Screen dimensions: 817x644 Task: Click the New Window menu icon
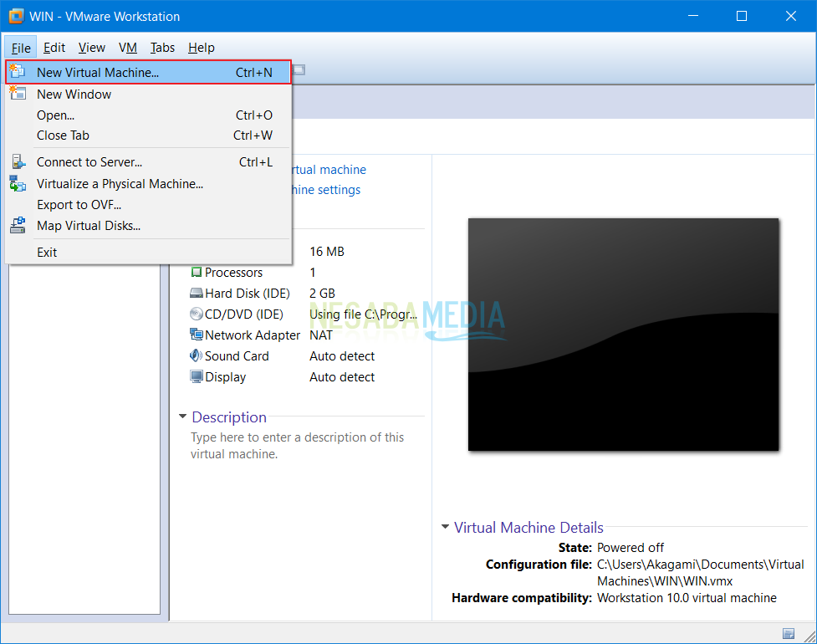tap(18, 94)
